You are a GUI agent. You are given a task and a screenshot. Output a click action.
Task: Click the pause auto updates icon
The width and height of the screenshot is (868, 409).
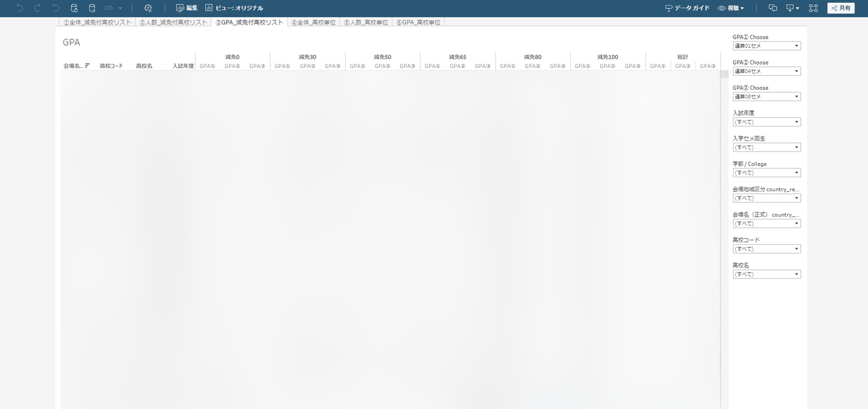point(92,8)
